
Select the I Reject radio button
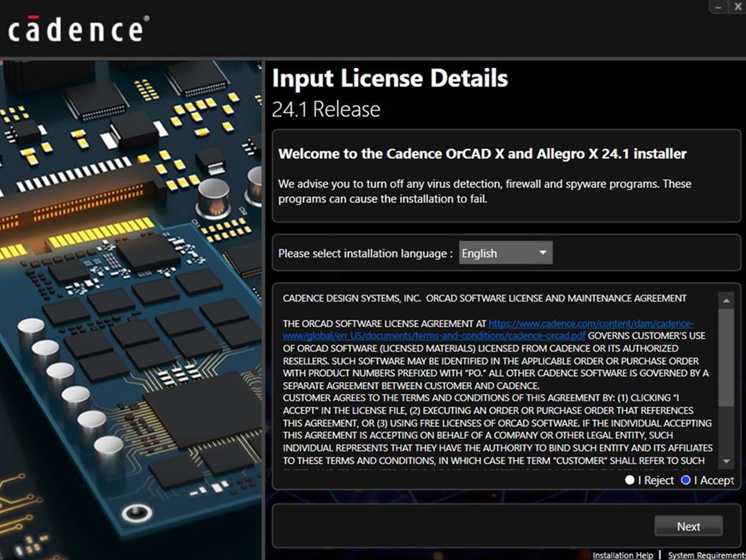630,480
